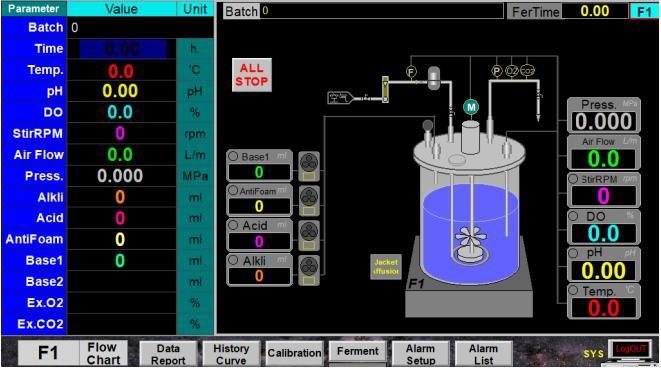The width and height of the screenshot is (661, 368).
Task: Click the AntiFoam pump icon
Action: pyautogui.click(x=309, y=201)
